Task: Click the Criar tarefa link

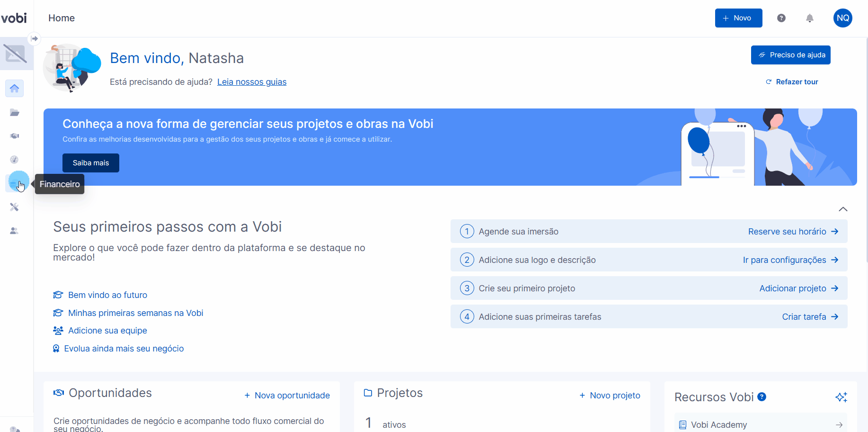Action: click(x=810, y=317)
